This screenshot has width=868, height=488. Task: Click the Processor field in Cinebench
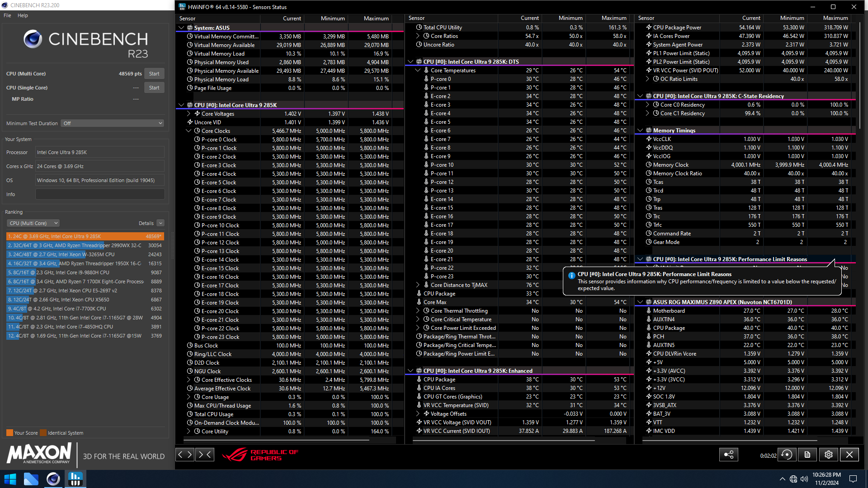tap(100, 152)
